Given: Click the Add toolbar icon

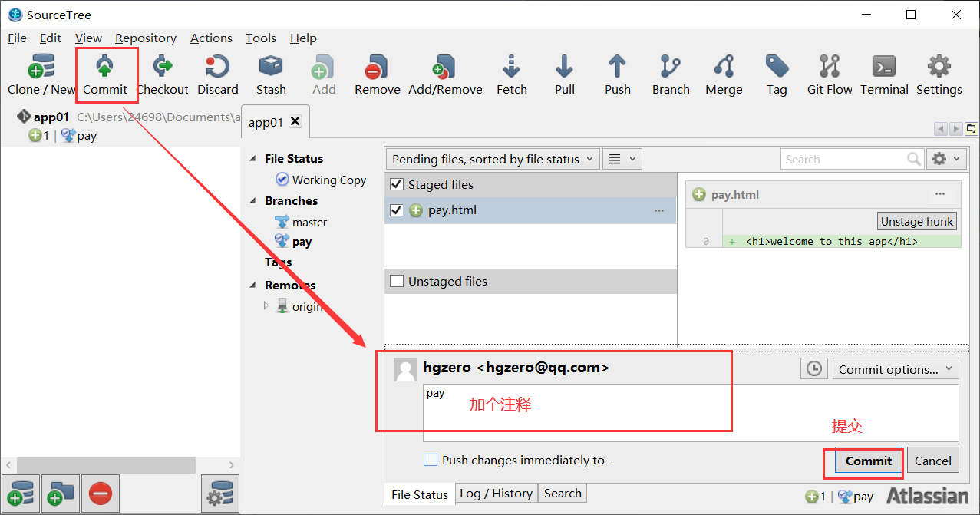Looking at the screenshot, I should tap(324, 74).
